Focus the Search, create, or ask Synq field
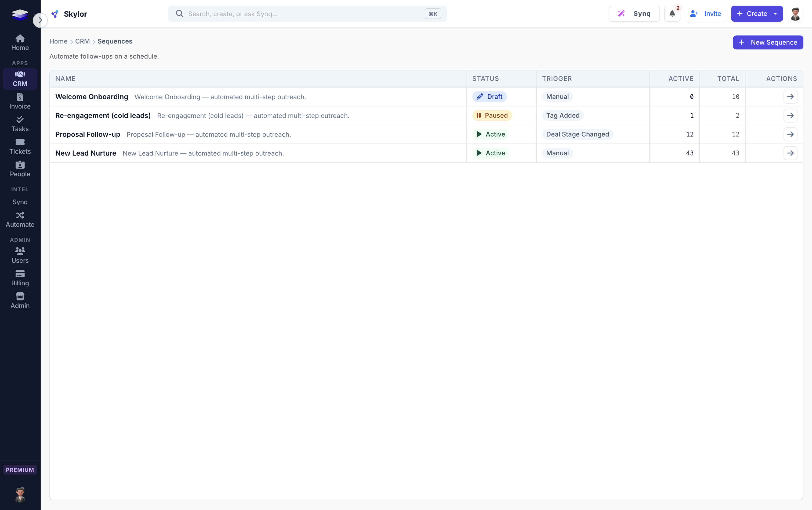The image size is (812, 510). pos(307,14)
